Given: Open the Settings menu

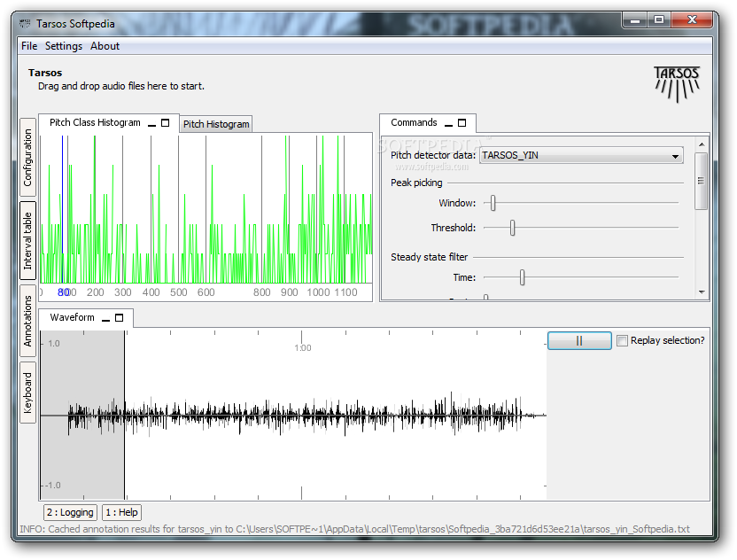Looking at the screenshot, I should (x=64, y=46).
